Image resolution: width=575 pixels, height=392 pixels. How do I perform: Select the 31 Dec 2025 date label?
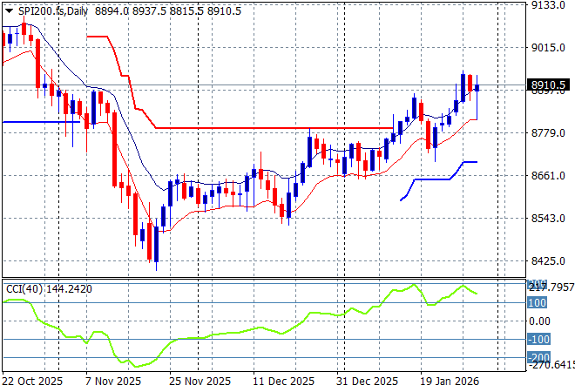367,382
